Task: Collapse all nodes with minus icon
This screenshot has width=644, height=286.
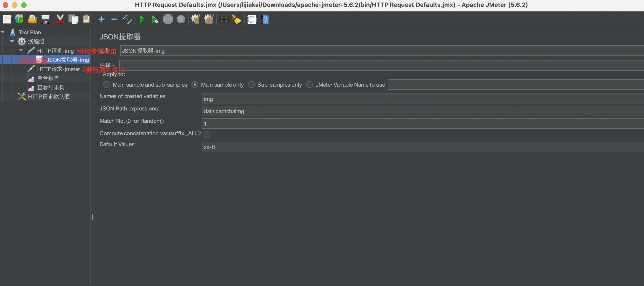Action: 114,19
